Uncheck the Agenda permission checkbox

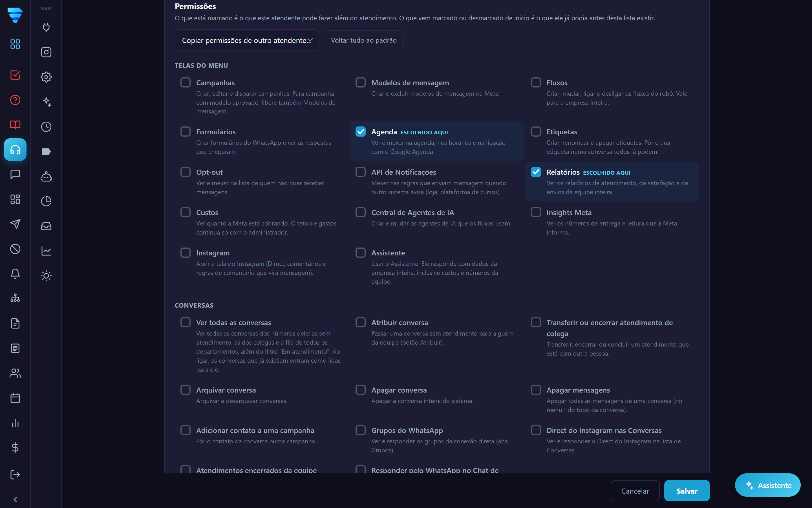(360, 131)
